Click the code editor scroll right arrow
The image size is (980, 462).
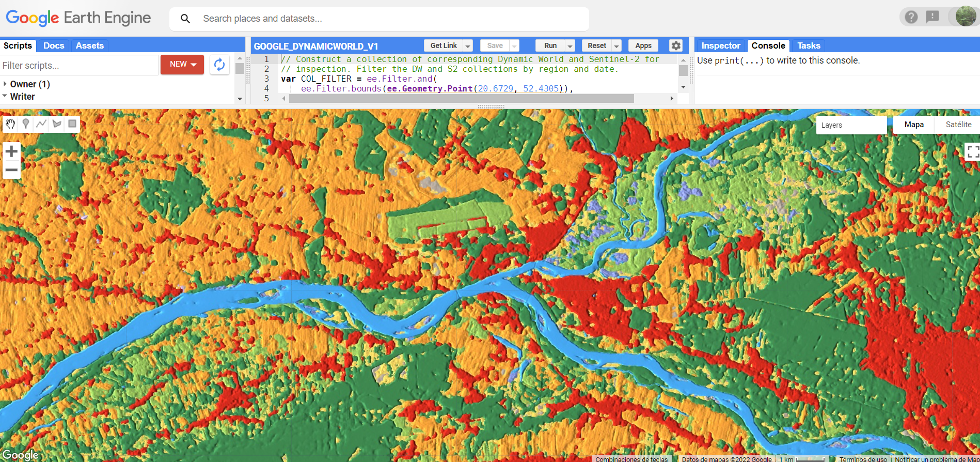tap(672, 98)
